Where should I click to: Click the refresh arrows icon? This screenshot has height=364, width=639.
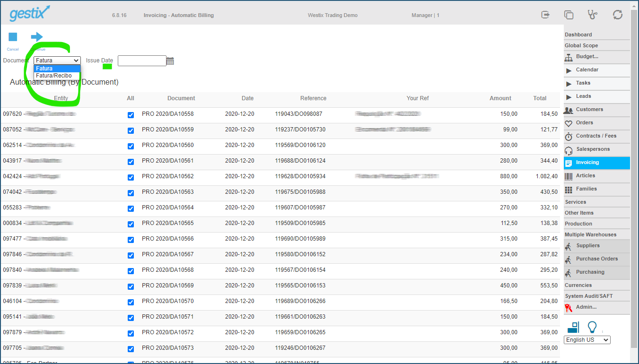pyautogui.click(x=618, y=15)
